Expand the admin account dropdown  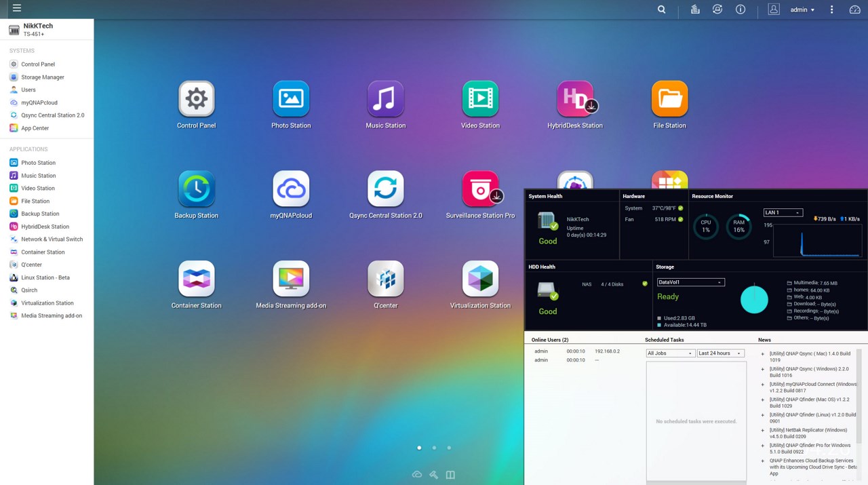[803, 9]
